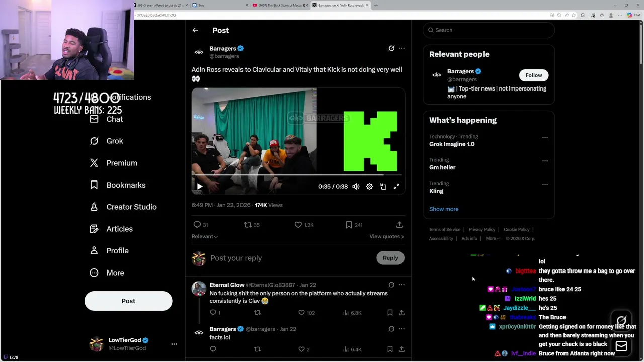Screen dimensions: 644x362
Task: Bookmark the main post
Action: click(x=349, y=225)
